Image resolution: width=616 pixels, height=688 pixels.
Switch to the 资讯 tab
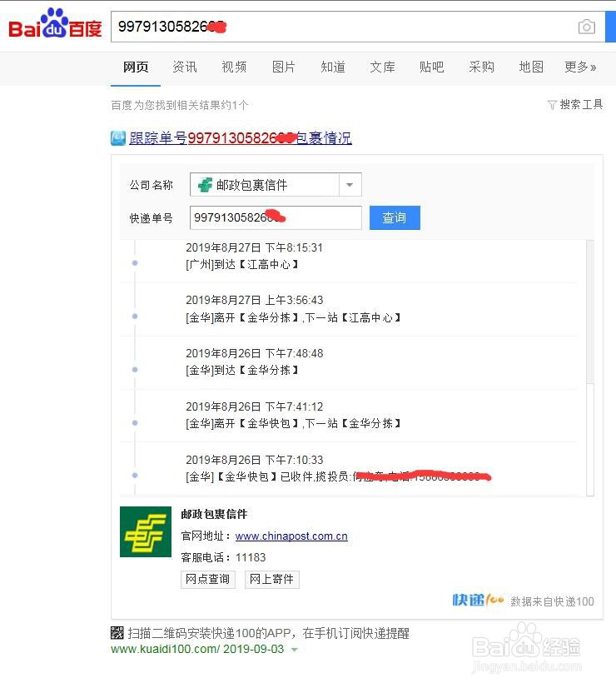pos(185,67)
